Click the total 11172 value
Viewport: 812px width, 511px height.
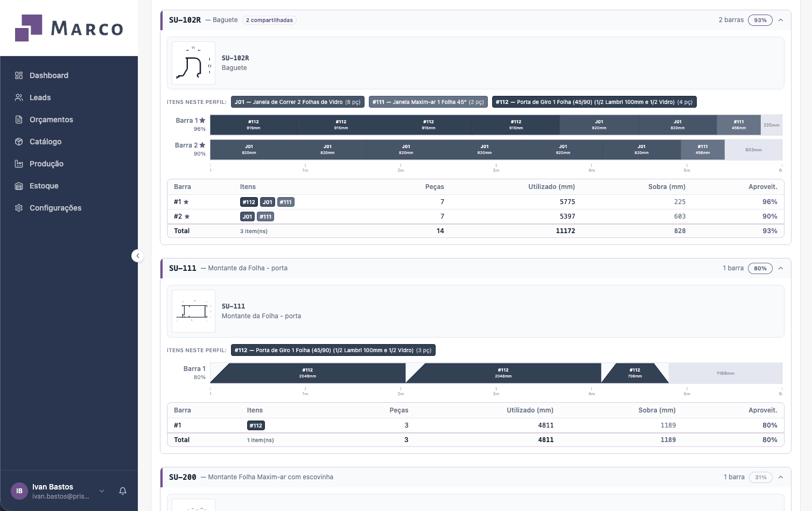[565, 231]
